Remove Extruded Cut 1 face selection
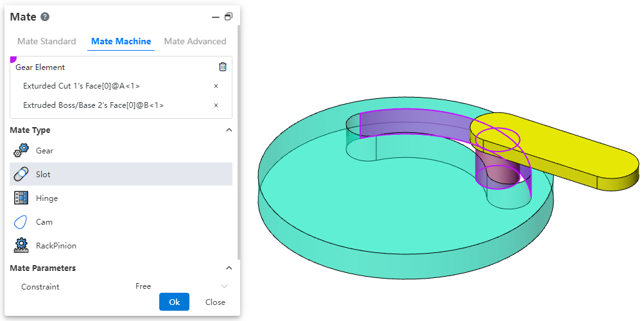The width and height of the screenshot is (644, 321). 216,86
